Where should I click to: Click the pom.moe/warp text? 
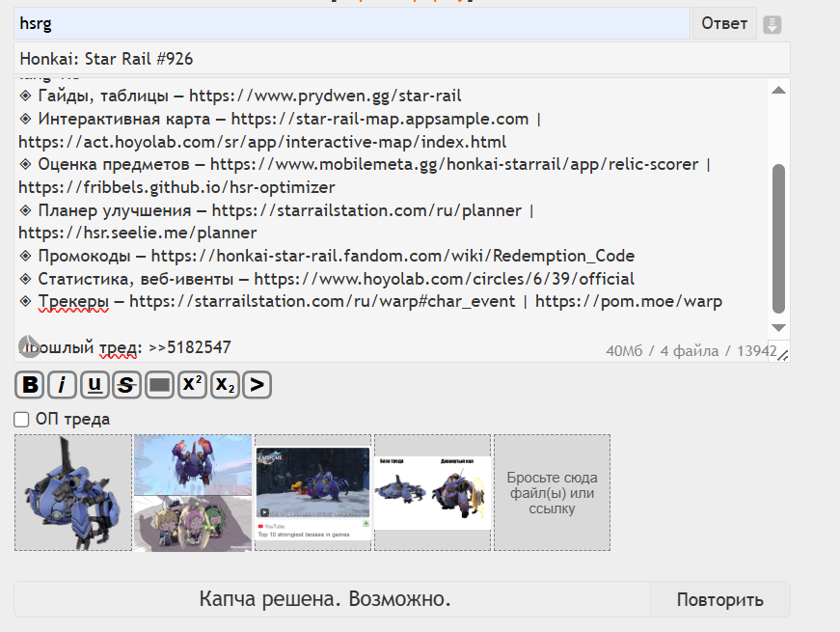(629, 302)
